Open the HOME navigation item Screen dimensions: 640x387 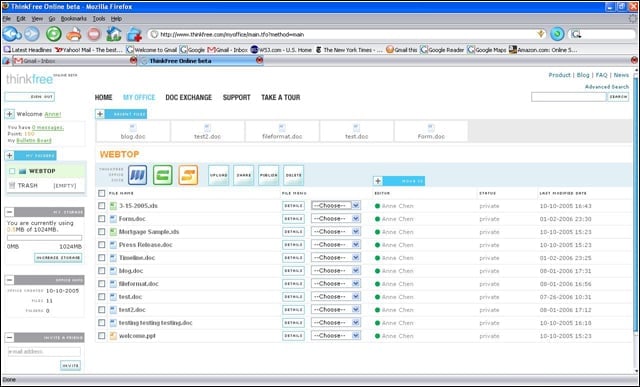tap(103, 98)
